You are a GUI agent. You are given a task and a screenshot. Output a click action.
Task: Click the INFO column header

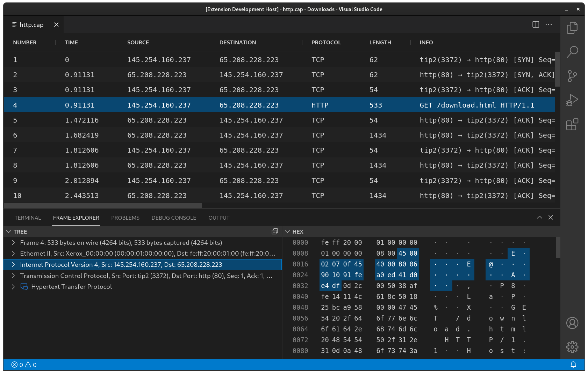tap(426, 42)
